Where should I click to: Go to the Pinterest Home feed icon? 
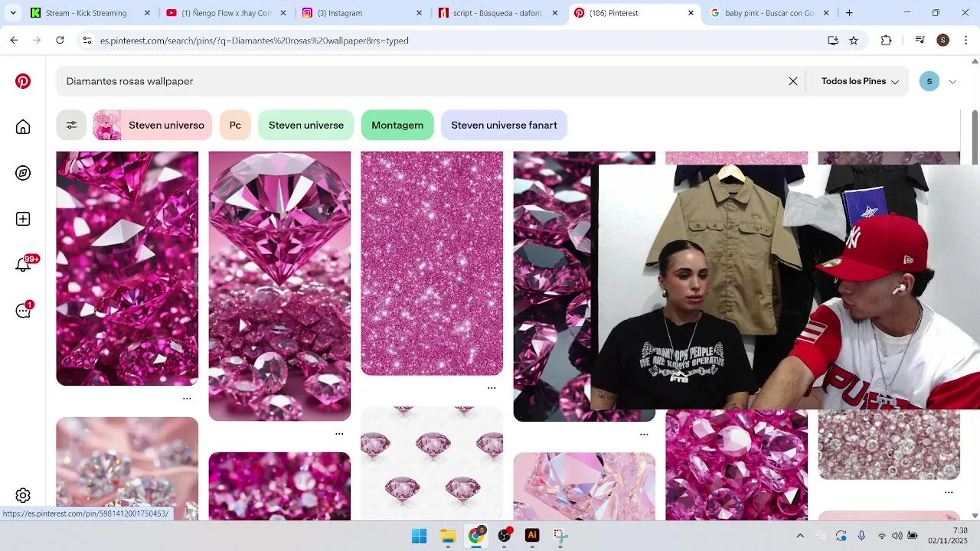[x=23, y=127]
